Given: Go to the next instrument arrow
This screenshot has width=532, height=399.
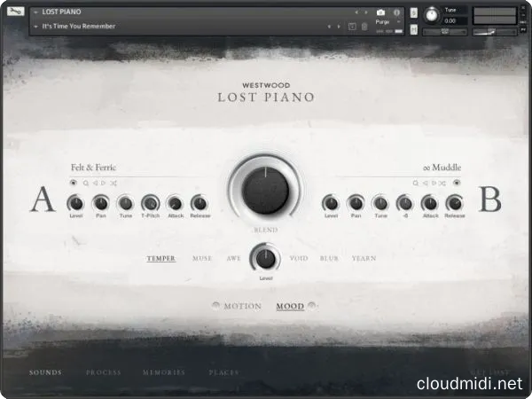Looking at the screenshot, I should [365, 12].
